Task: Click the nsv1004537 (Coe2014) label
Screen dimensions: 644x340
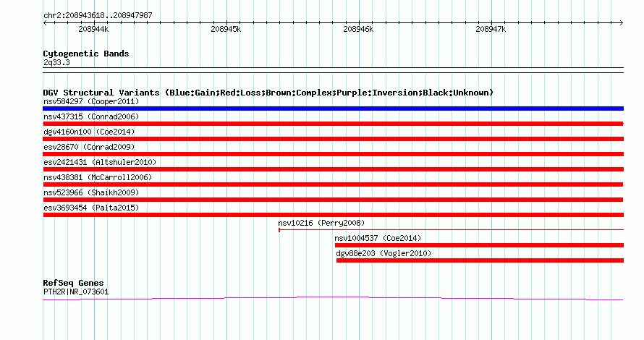Action: tap(378, 238)
